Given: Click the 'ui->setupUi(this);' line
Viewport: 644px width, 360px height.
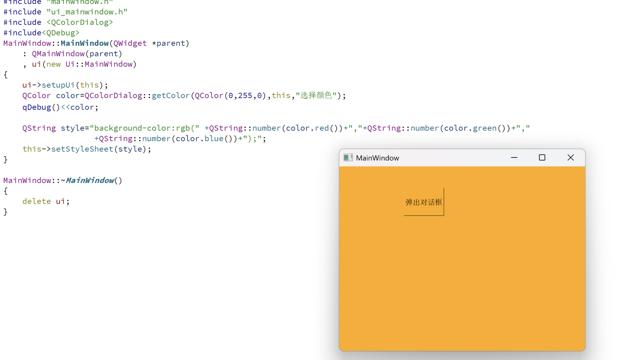Looking at the screenshot, I should (65, 85).
